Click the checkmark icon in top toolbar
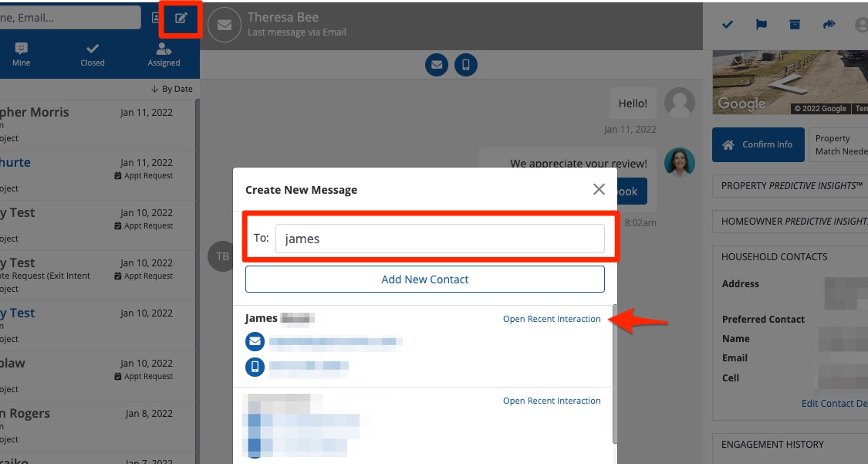 pyautogui.click(x=727, y=25)
